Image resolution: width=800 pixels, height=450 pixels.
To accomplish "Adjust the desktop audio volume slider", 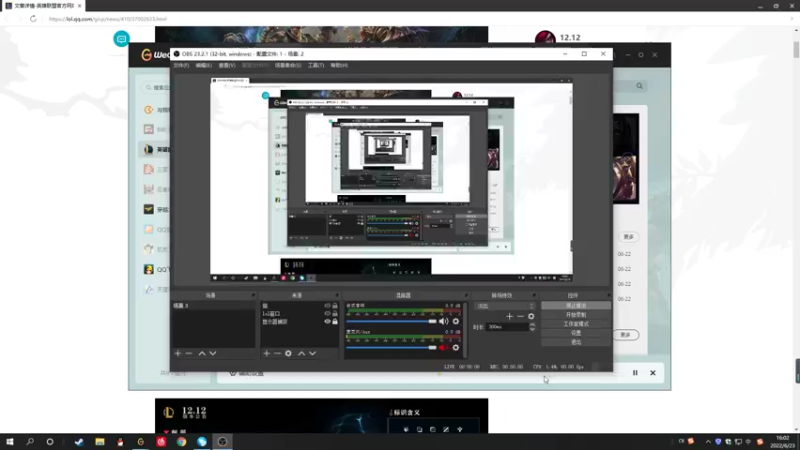I will pyautogui.click(x=391, y=321).
